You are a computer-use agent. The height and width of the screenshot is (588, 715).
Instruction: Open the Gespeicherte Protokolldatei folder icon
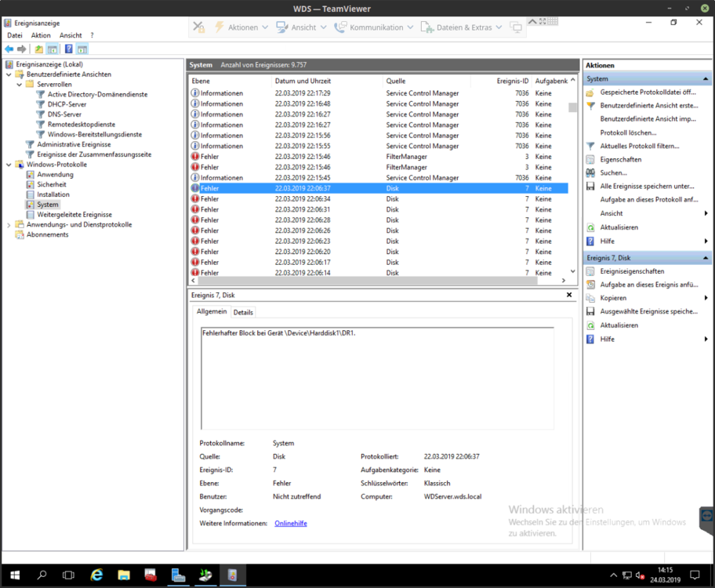(x=591, y=93)
